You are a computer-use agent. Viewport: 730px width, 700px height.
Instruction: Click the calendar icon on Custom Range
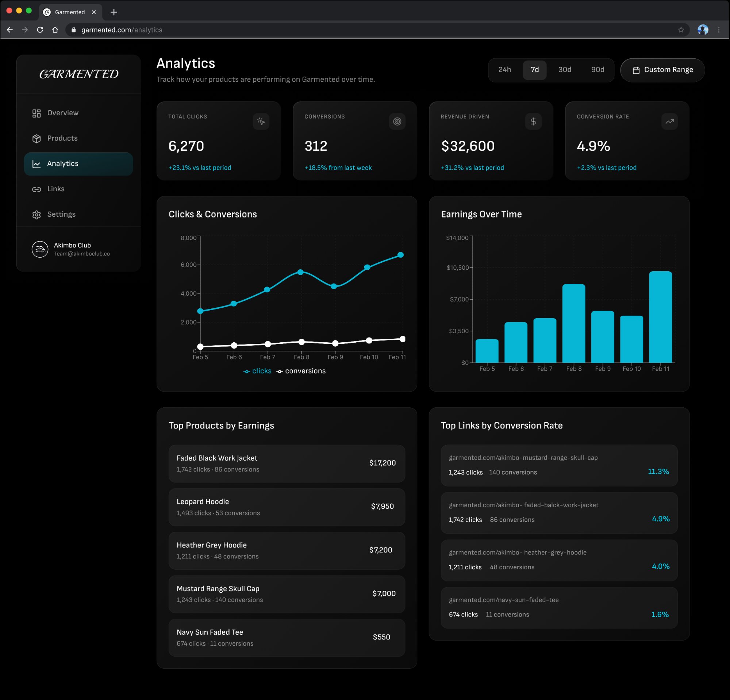point(637,70)
